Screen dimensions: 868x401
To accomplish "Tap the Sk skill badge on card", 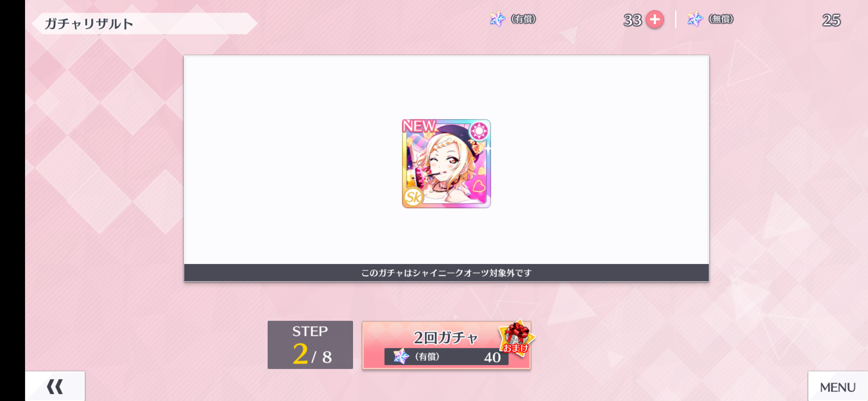I will [413, 197].
